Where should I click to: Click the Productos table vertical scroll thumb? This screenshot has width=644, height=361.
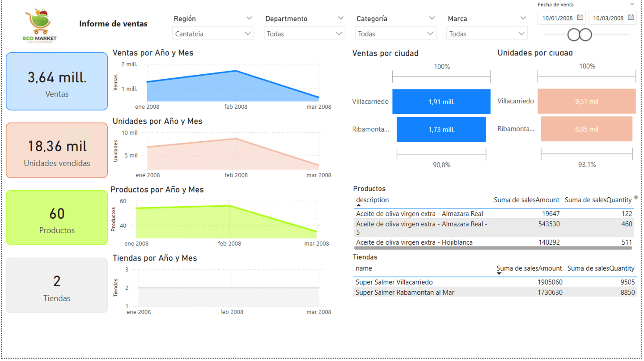pos(636,197)
